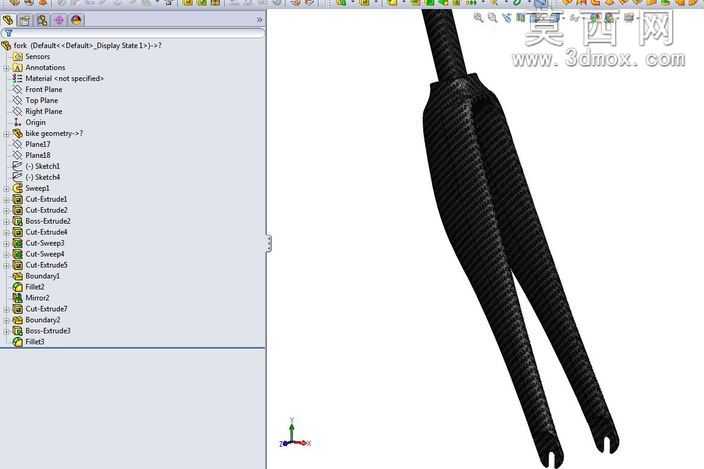Click the feature tree filter field
Image resolution: width=704 pixels, height=469 pixels.
pos(133,33)
